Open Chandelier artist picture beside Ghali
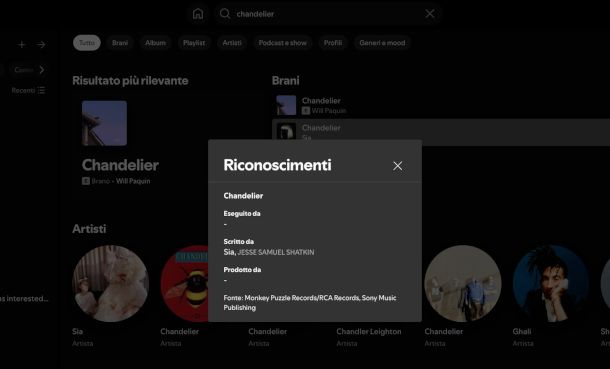610x369 pixels. [463, 283]
